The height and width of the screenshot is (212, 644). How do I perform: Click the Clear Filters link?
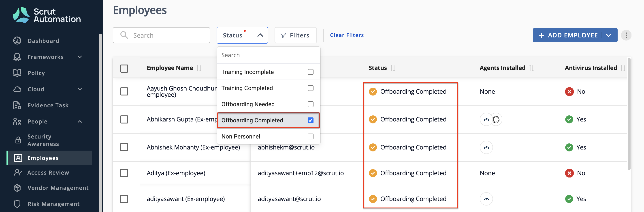347,35
